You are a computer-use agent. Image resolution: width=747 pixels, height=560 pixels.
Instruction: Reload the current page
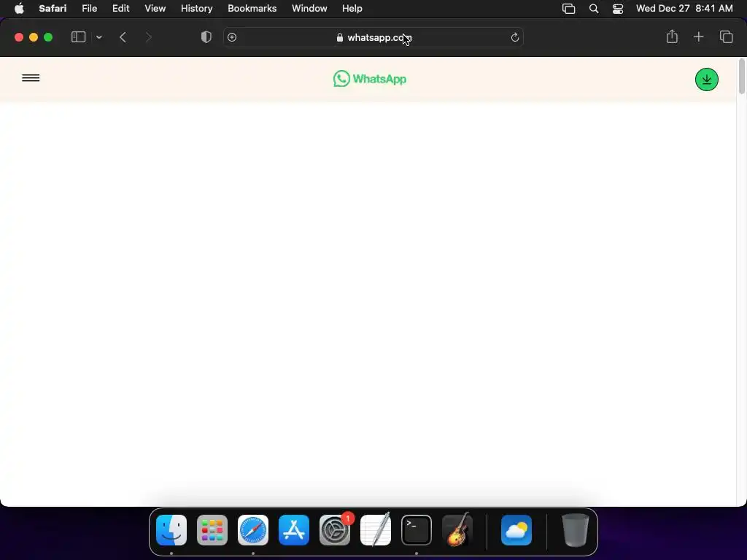pyautogui.click(x=514, y=37)
